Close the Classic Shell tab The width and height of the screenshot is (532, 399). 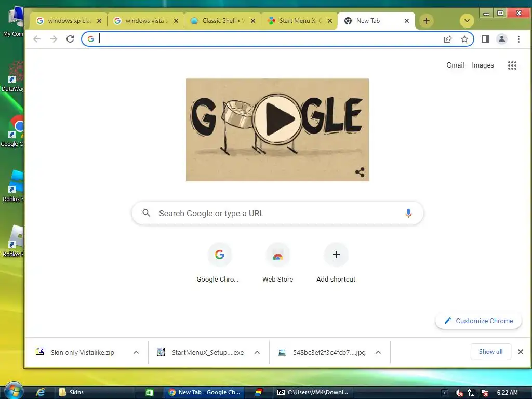coord(253,21)
